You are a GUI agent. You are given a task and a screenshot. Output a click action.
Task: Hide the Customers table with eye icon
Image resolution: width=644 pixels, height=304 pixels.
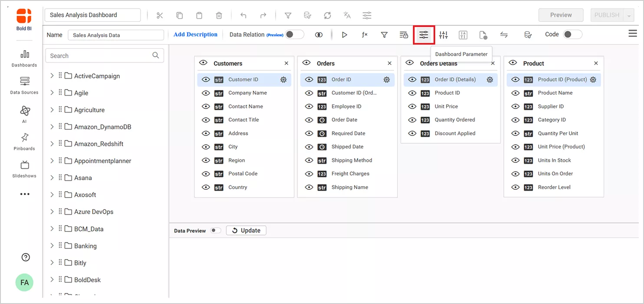click(x=203, y=63)
